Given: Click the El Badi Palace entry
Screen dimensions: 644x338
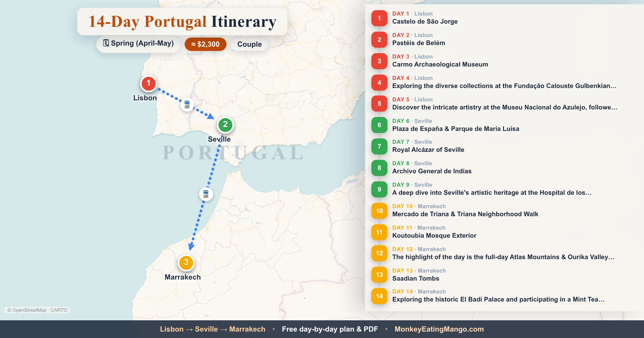Looking at the screenshot, I should pyautogui.click(x=498, y=299).
